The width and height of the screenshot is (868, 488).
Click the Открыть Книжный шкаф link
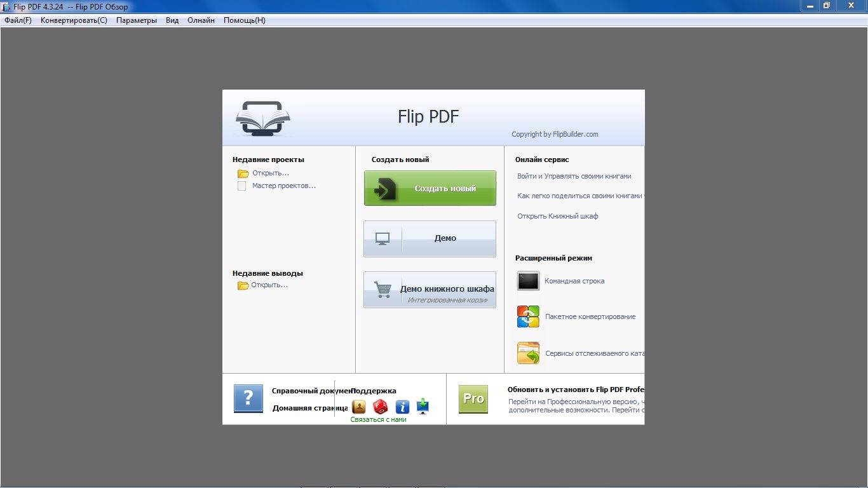click(x=557, y=216)
